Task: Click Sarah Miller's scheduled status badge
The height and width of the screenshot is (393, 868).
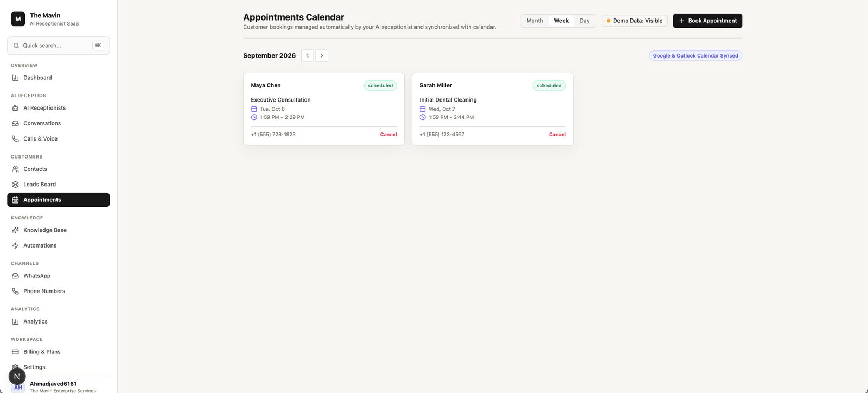Action: coord(549,86)
